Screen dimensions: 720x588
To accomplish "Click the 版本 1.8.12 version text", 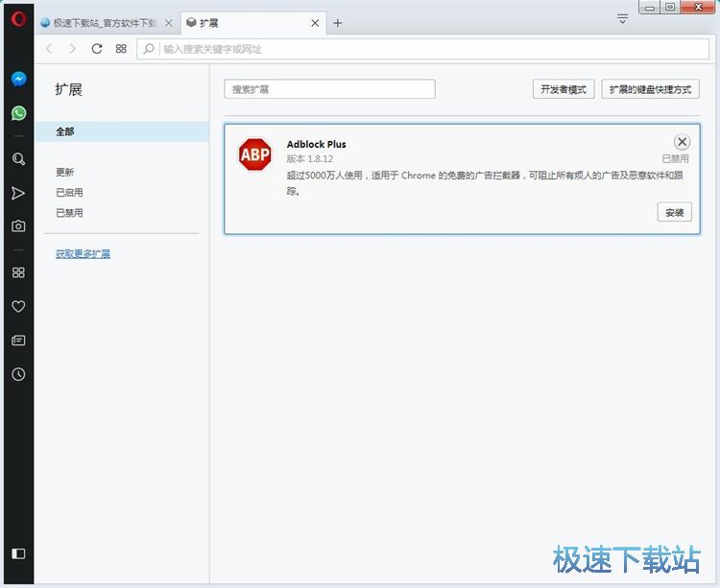I will (310, 158).
